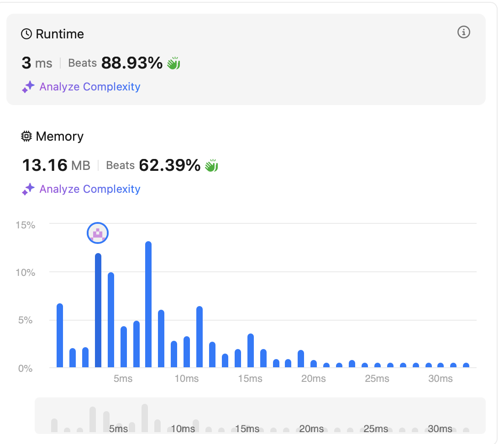504x444 pixels.
Task: Click the chart bar above the 10ms label
Action: pyautogui.click(x=187, y=352)
